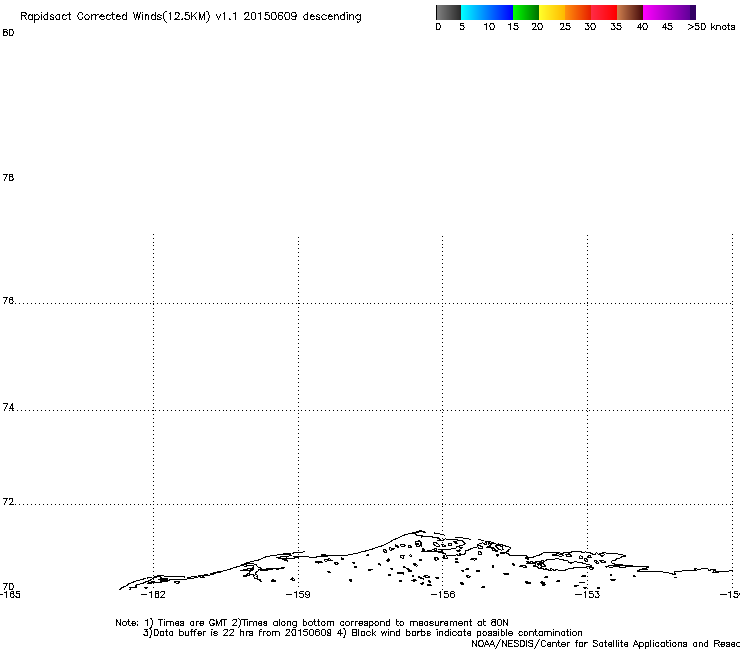Click the brown 35-40 knots color band
Viewport: 740px width, 650px height.
(x=630, y=12)
